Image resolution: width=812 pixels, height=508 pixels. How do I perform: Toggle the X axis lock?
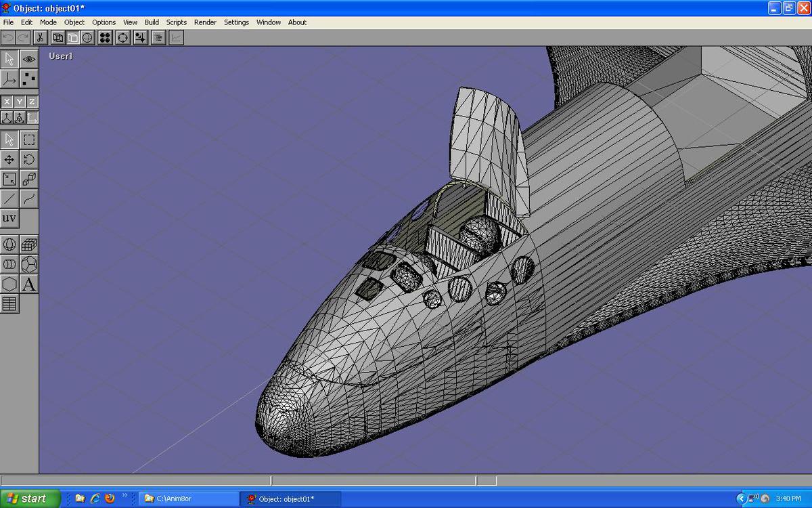[x=7, y=102]
